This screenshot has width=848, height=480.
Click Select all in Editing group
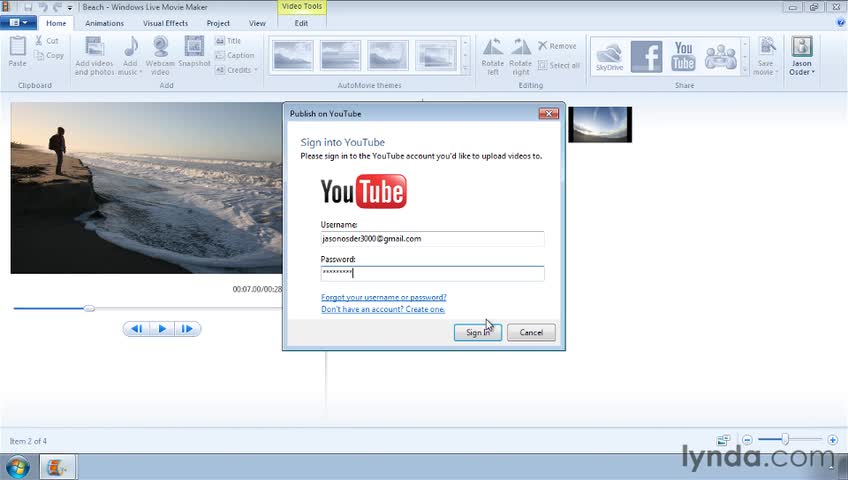(x=559, y=65)
